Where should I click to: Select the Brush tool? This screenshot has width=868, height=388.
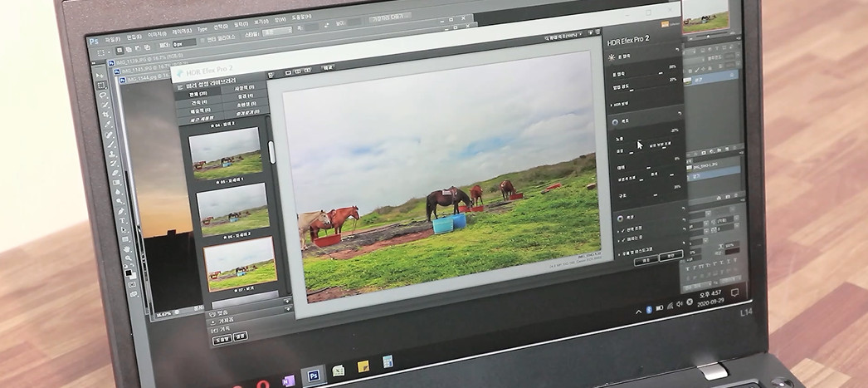[111, 144]
